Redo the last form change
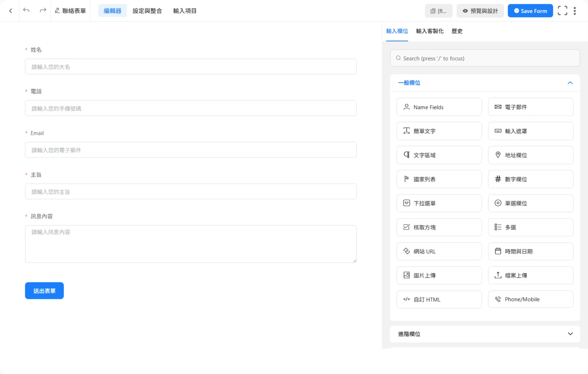This screenshot has width=588, height=374. point(43,10)
